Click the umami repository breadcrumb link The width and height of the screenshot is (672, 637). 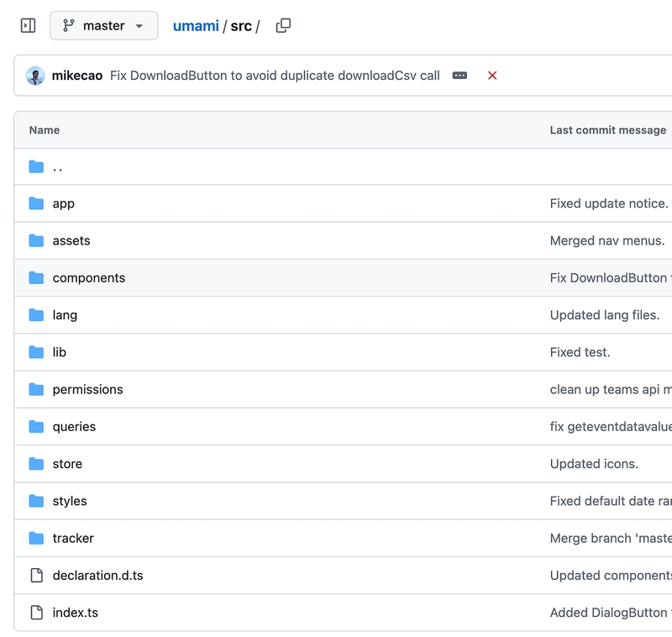(x=196, y=26)
